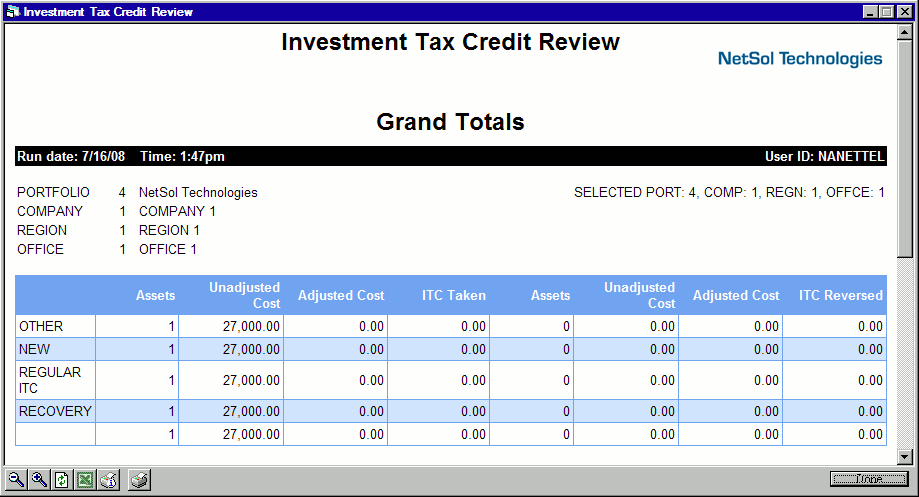Image resolution: width=919 pixels, height=497 pixels.
Task: Click the ITC Reversed column header
Action: [x=840, y=295]
